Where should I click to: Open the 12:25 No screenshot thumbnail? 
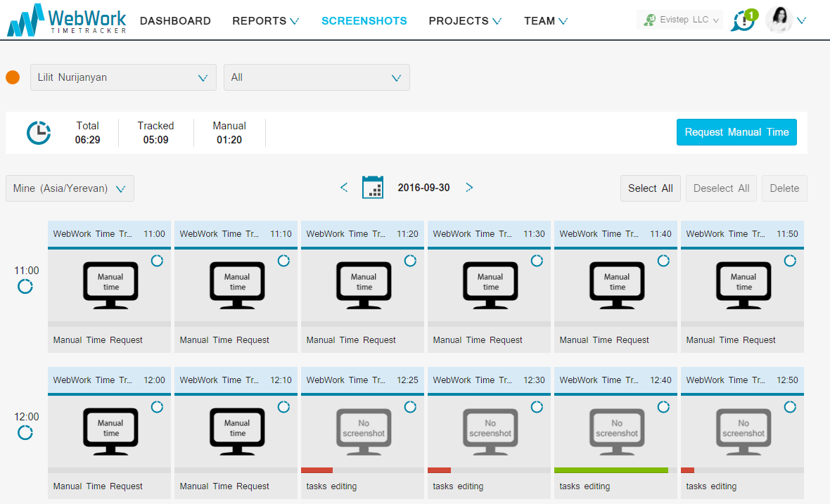click(364, 428)
